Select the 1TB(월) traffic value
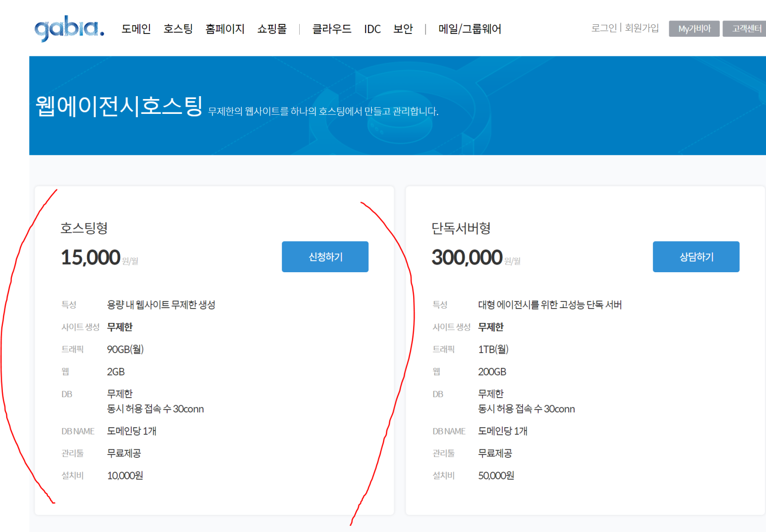This screenshot has height=532, width=766. [493, 349]
